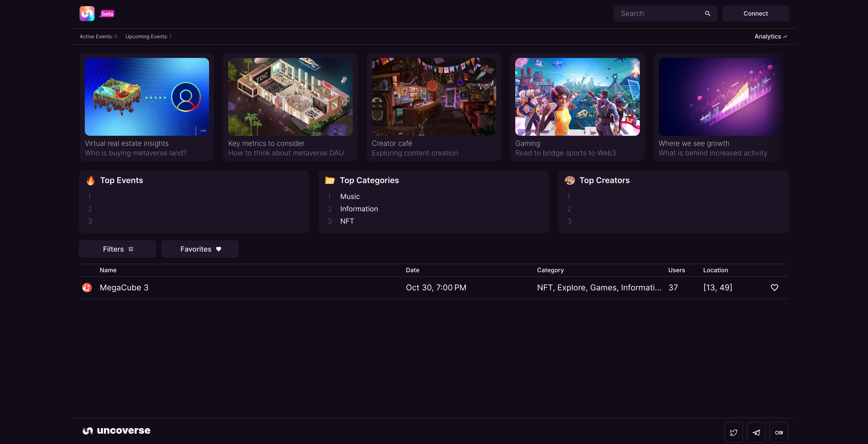Open the Analytics page link
The height and width of the screenshot is (444, 868).
pos(771,37)
